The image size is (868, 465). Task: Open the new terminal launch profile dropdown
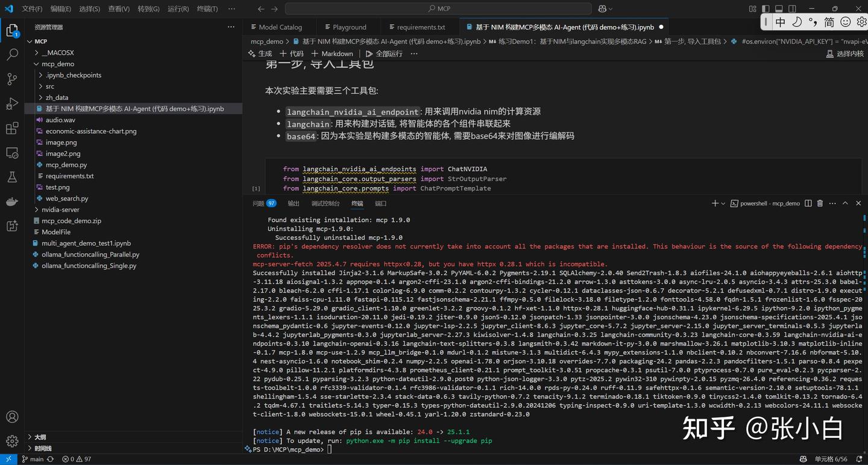(723, 204)
